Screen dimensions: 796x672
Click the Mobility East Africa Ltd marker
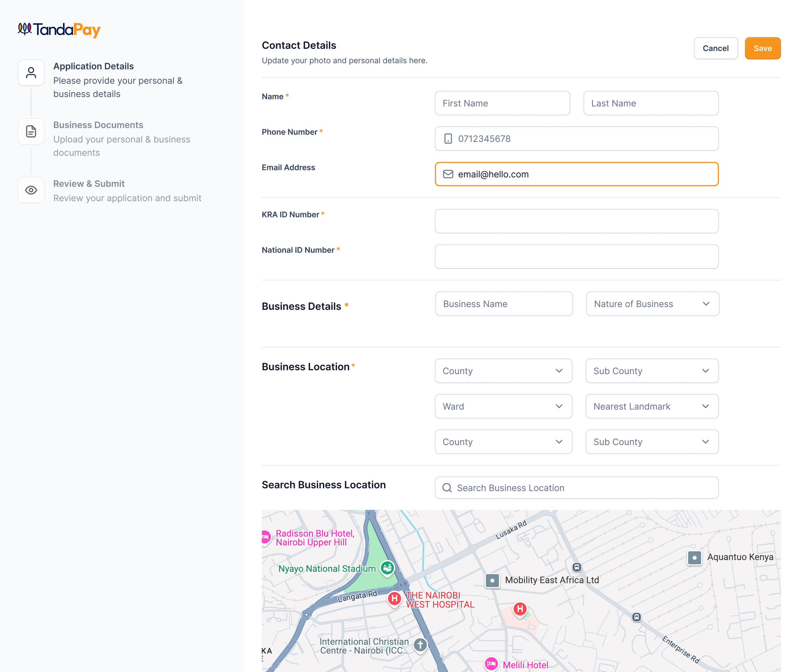click(492, 581)
